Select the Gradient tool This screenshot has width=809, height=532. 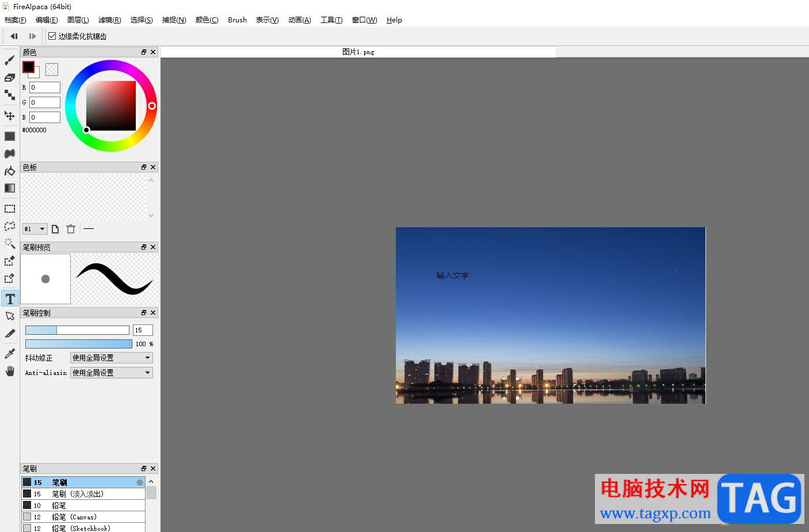tap(10, 188)
